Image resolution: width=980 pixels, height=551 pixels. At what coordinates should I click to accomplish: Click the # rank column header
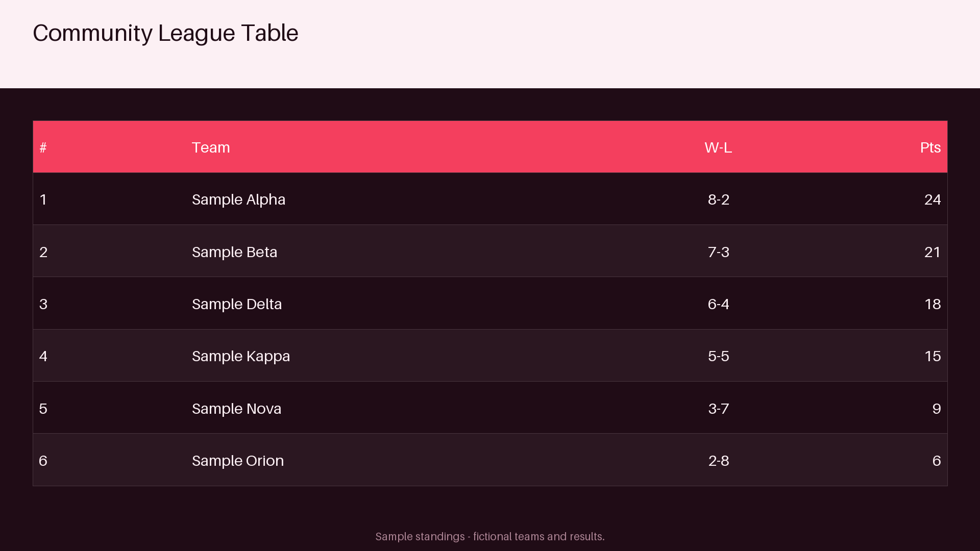coord(43,147)
